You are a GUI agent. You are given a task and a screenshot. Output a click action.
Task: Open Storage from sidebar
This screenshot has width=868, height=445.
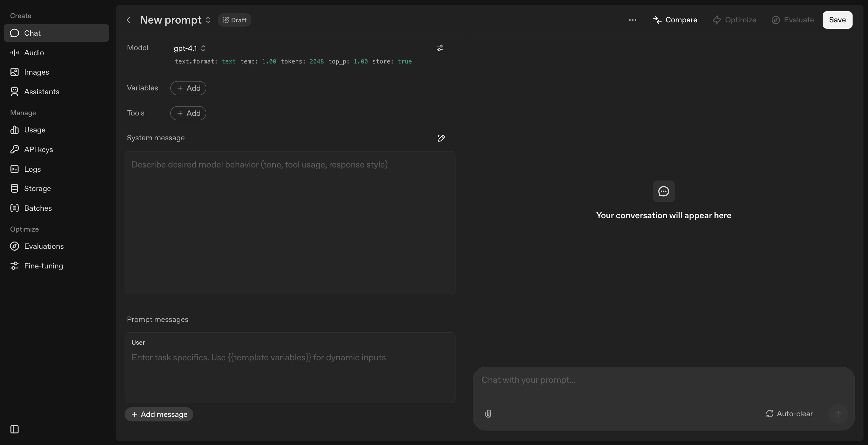click(x=56, y=188)
